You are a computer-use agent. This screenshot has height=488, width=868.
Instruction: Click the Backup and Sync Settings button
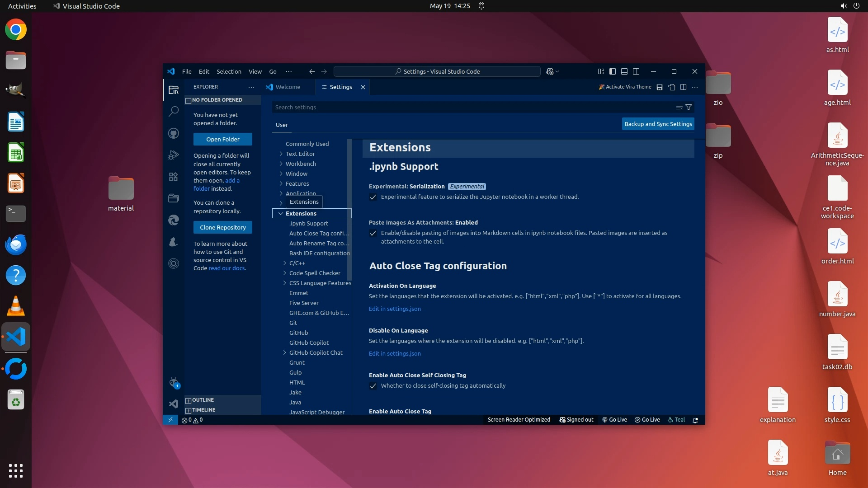point(658,124)
